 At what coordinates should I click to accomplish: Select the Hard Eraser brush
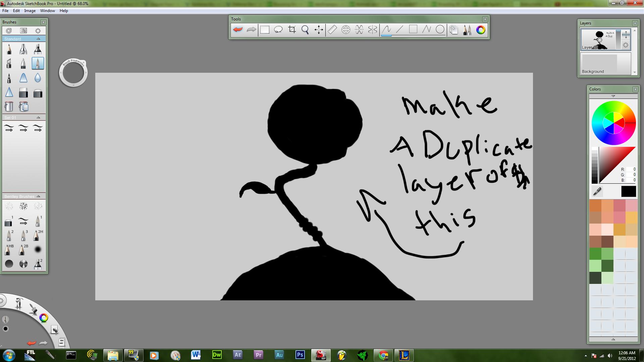click(23, 93)
